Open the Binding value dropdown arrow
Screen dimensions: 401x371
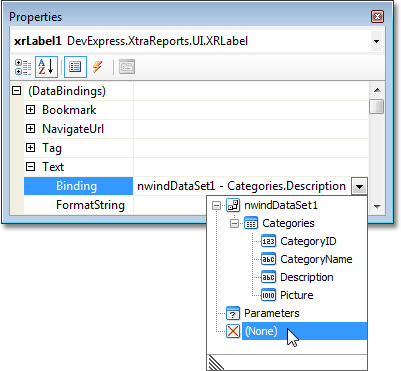(359, 186)
